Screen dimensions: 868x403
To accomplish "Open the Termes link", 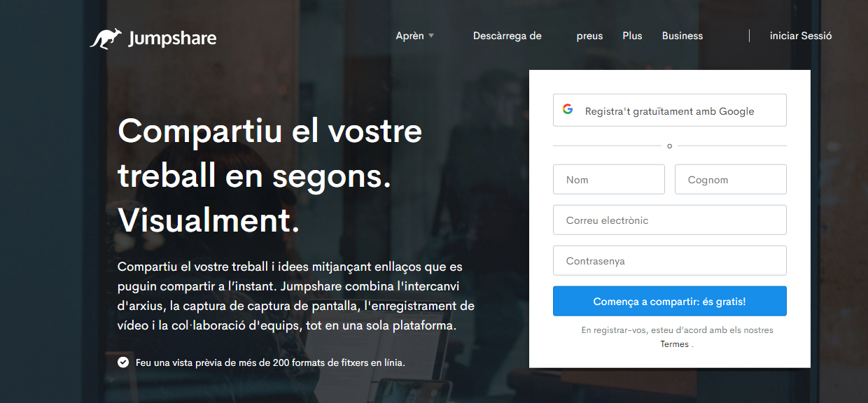I will coord(675,344).
